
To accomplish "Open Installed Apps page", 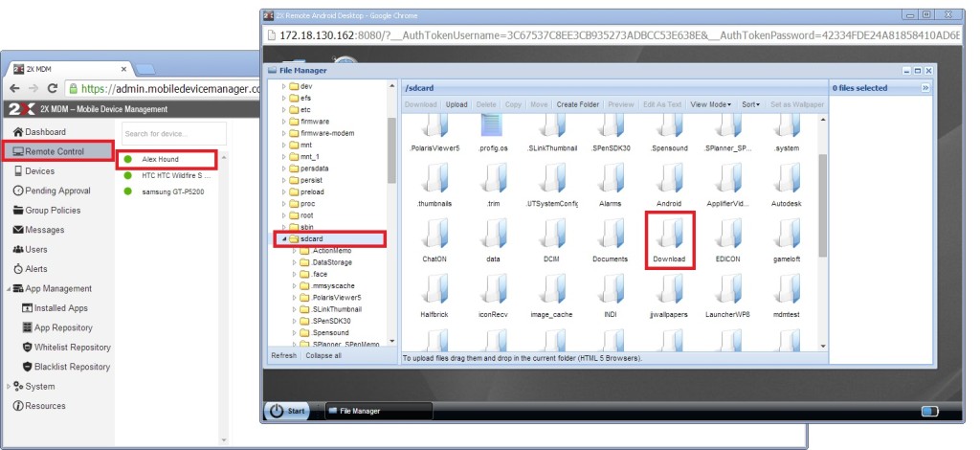I will [x=55, y=308].
